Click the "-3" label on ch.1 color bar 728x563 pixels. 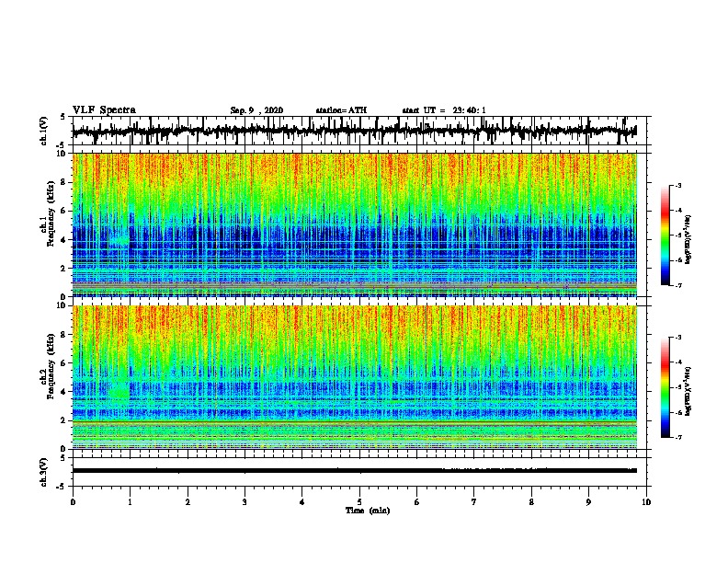tap(678, 186)
